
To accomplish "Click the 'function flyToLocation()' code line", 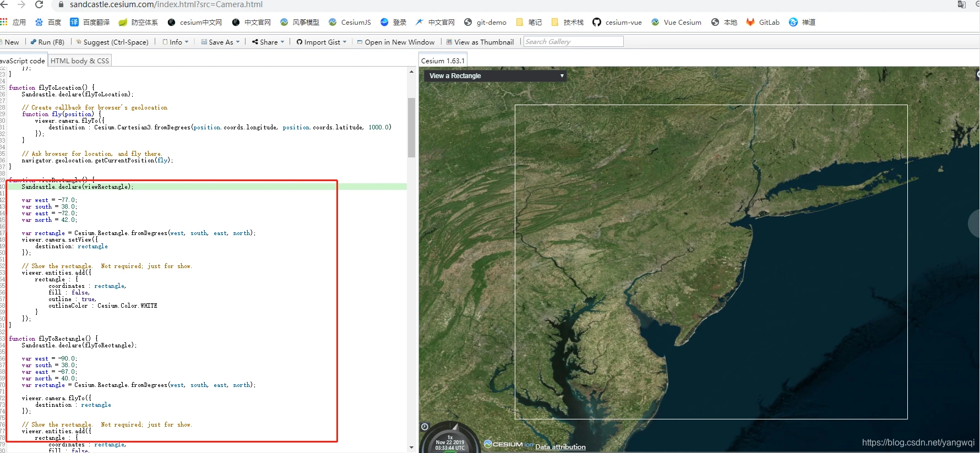I will pos(52,88).
